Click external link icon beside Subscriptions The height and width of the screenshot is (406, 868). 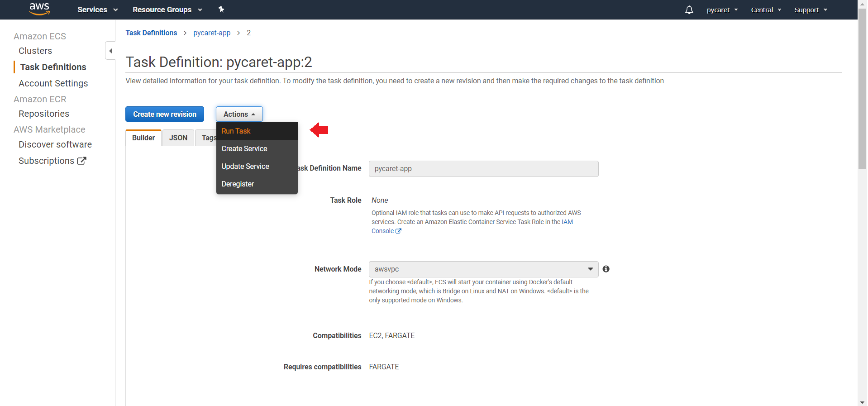pos(81,161)
